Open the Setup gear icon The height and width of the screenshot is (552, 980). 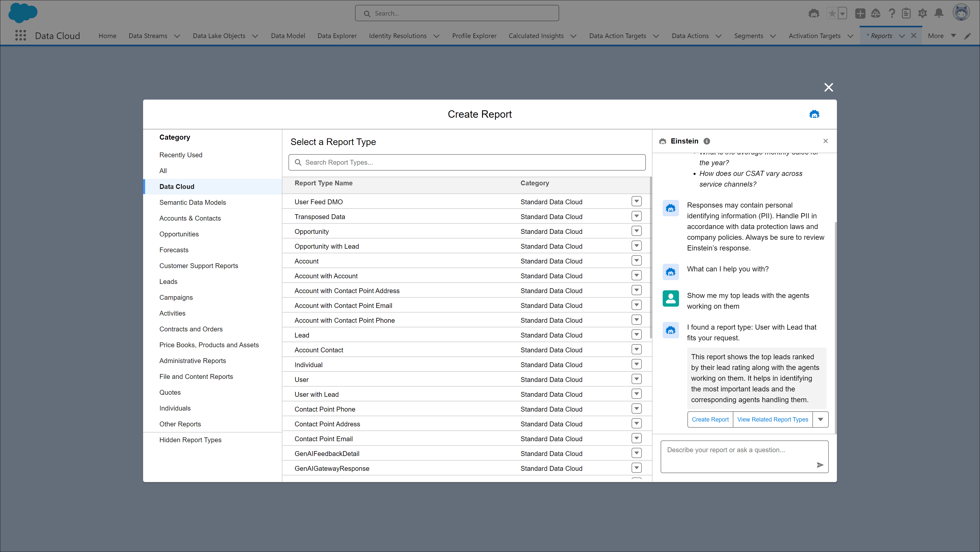(x=922, y=13)
